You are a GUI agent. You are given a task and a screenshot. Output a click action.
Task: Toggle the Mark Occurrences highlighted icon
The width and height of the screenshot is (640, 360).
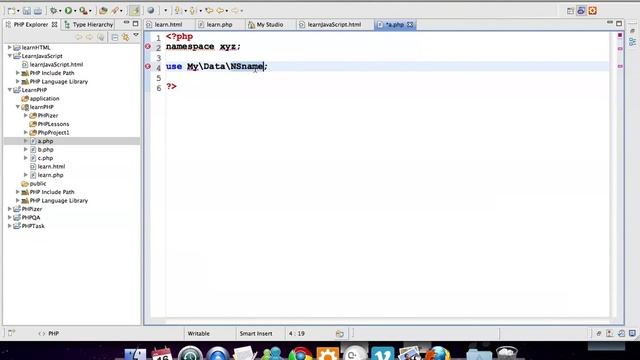coord(134,11)
